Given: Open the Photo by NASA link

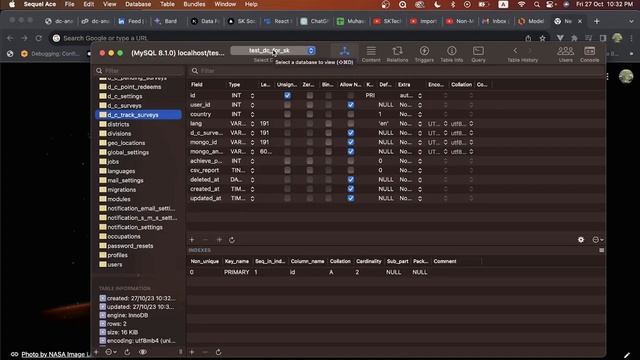Looking at the screenshot, I should (x=55, y=354).
